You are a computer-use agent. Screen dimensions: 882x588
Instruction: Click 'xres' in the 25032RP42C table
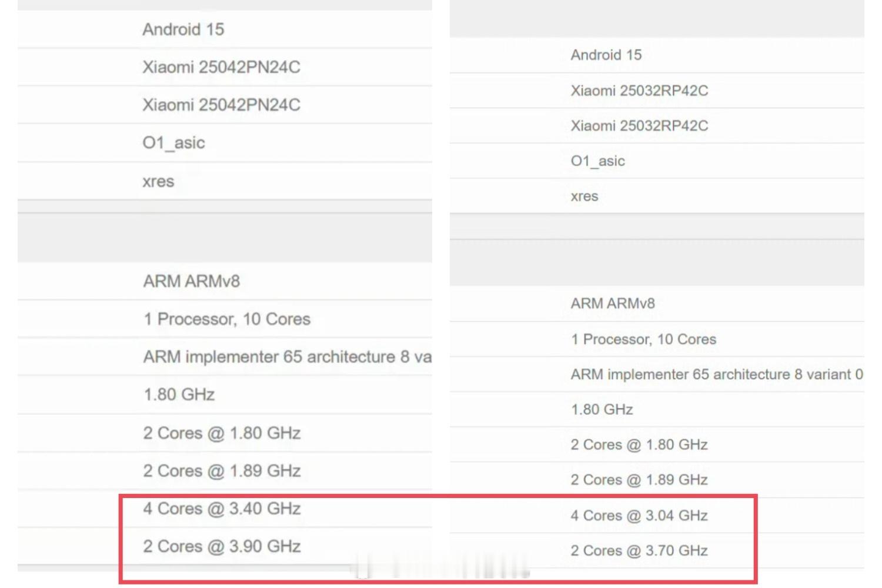[584, 196]
